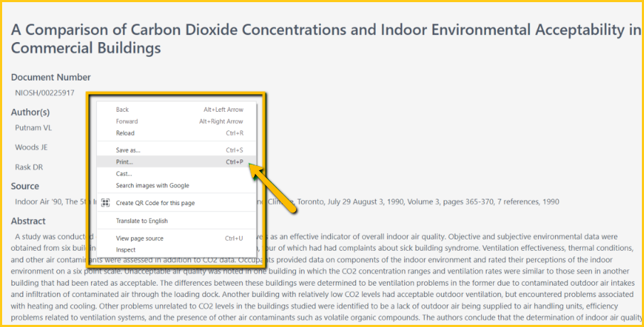Open View page source
The width and height of the screenshot is (644, 327).
(x=139, y=238)
